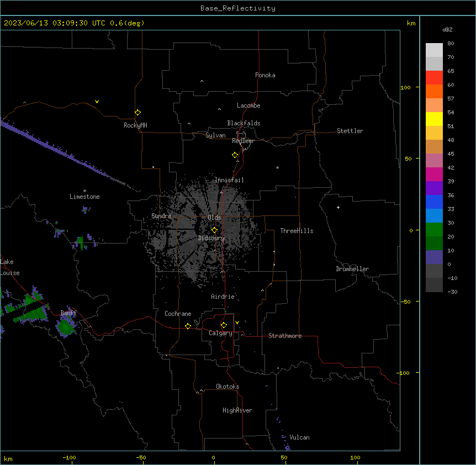476x465 pixels.
Task: Click the Base_Reflectivity title text
Action: click(x=238, y=8)
